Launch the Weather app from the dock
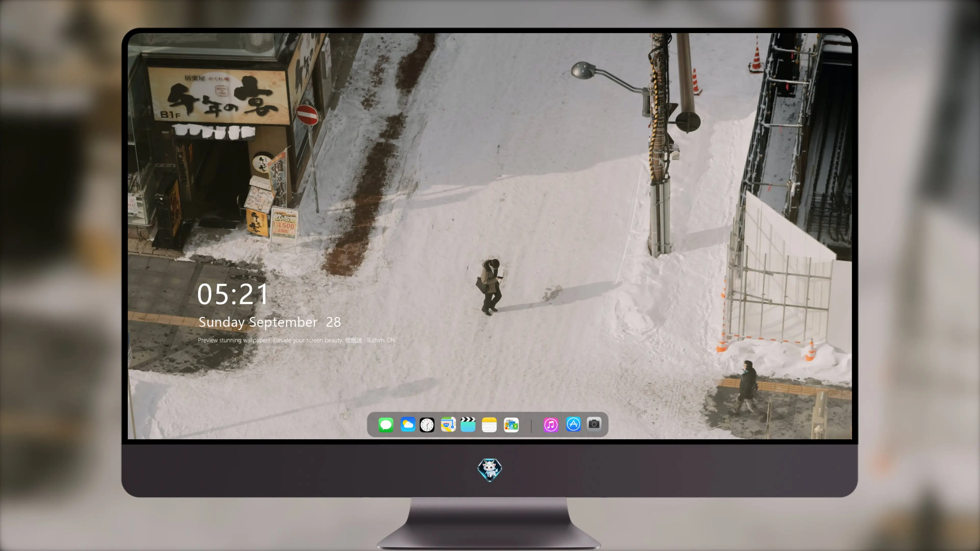 (408, 424)
